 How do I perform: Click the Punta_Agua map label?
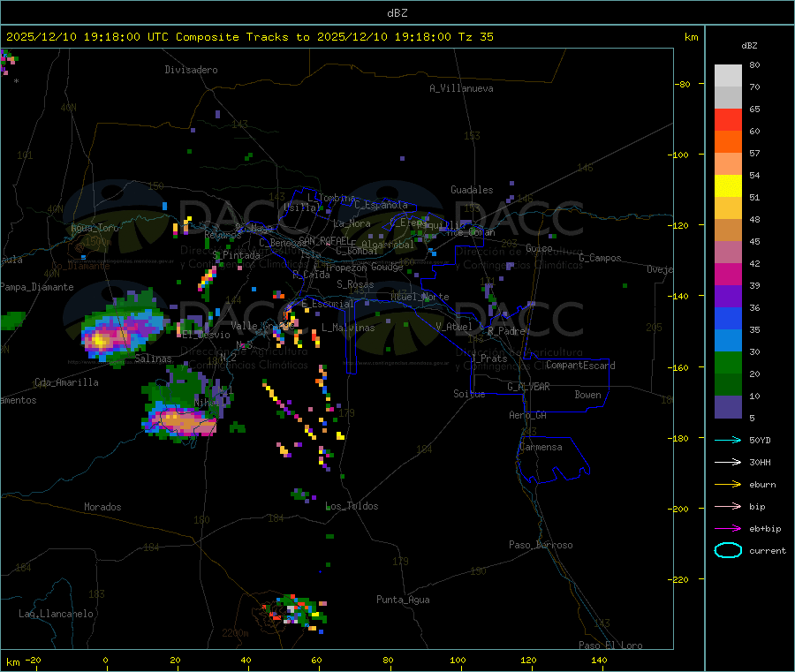403,600
